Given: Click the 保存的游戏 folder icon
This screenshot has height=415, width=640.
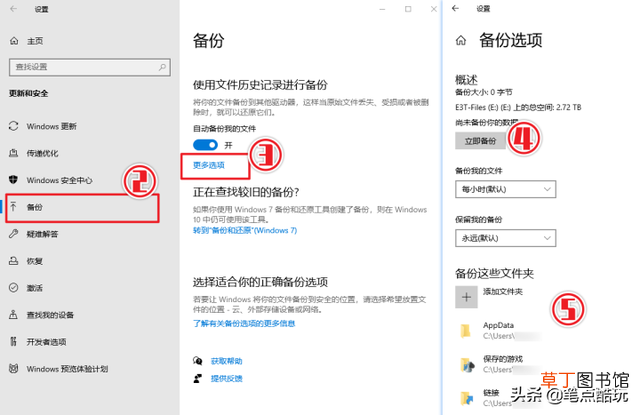Looking at the screenshot, I should (467, 364).
